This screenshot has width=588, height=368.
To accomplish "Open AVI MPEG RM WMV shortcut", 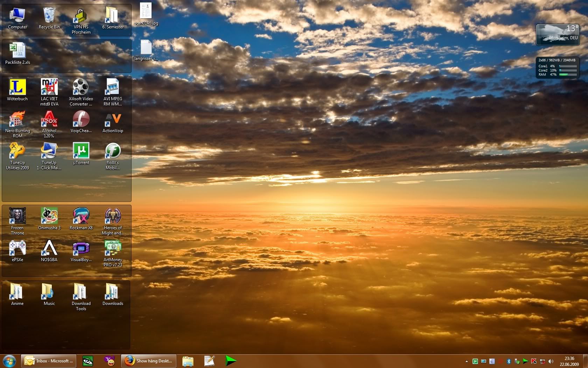I will [113, 92].
